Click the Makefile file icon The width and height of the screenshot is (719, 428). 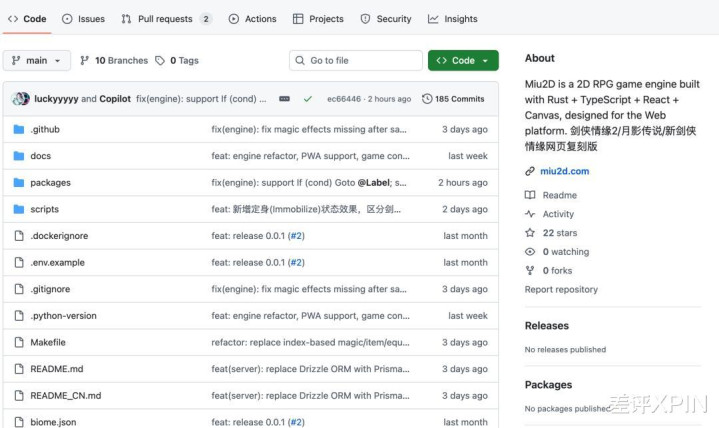(x=18, y=342)
